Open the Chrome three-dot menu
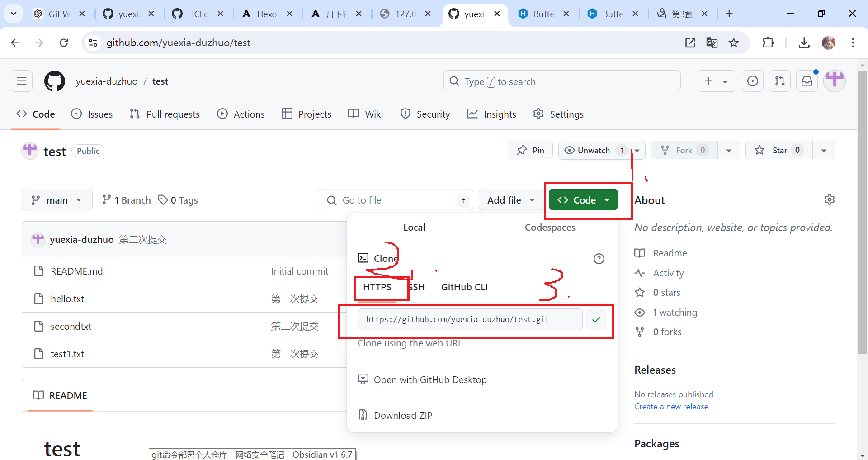 (853, 43)
